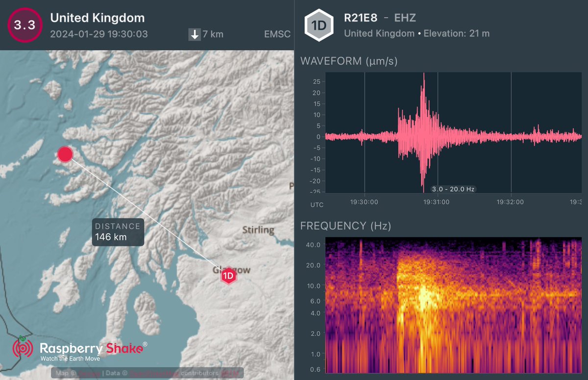Click the 25 amplitude axis label
Viewport: 588px width, 380px height.
(x=317, y=81)
